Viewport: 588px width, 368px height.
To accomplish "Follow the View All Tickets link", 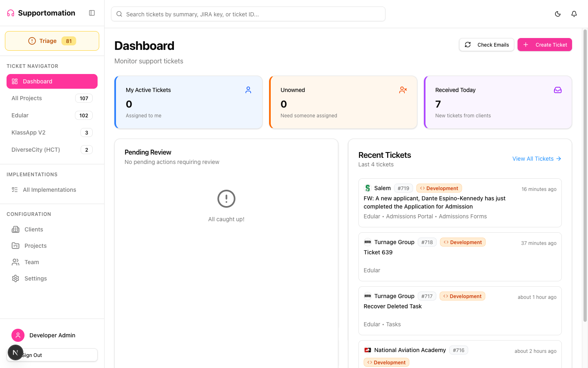I will (537, 159).
